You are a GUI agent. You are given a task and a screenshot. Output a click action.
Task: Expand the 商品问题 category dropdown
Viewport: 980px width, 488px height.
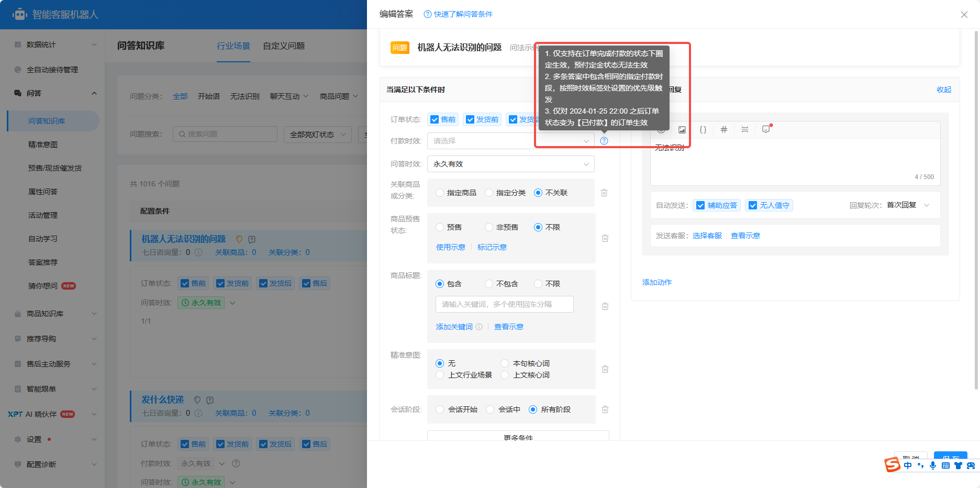tap(339, 96)
